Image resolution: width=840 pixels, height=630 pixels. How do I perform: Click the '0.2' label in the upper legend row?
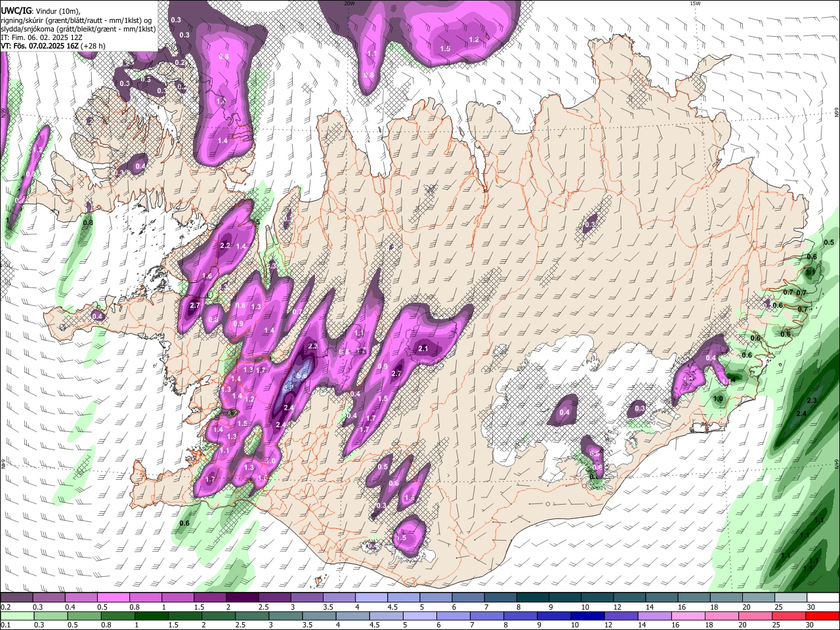pyautogui.click(x=5, y=607)
